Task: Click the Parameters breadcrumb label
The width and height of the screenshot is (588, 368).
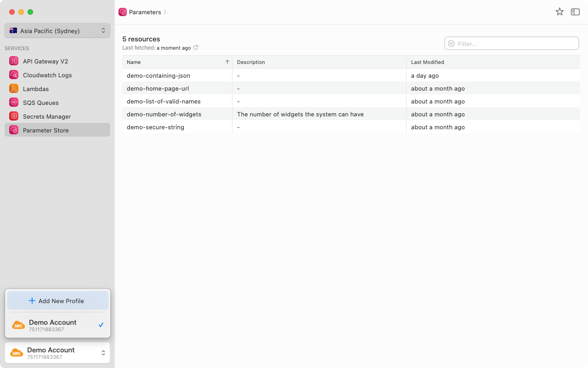Action: tap(145, 12)
